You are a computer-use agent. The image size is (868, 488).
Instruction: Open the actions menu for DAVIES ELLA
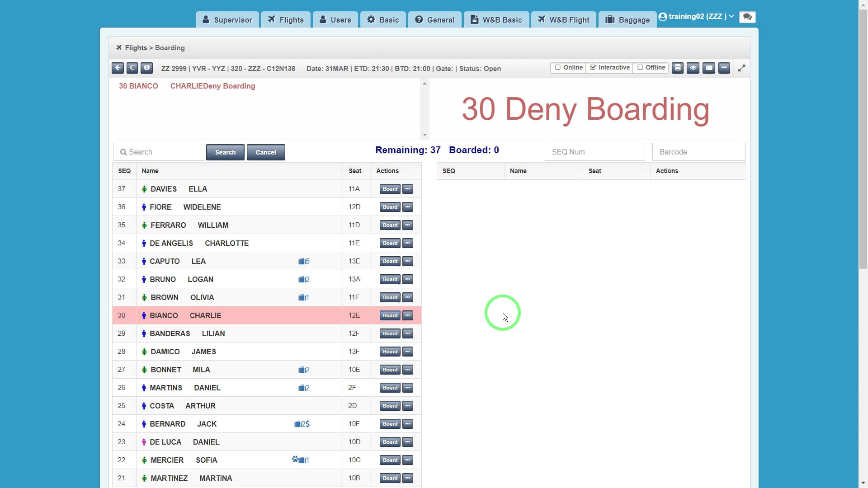coord(407,189)
